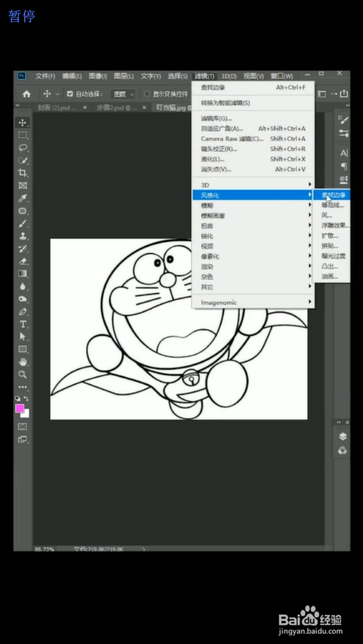Open the Channels panel icon
This screenshot has height=644, width=363.
pyautogui.click(x=343, y=450)
